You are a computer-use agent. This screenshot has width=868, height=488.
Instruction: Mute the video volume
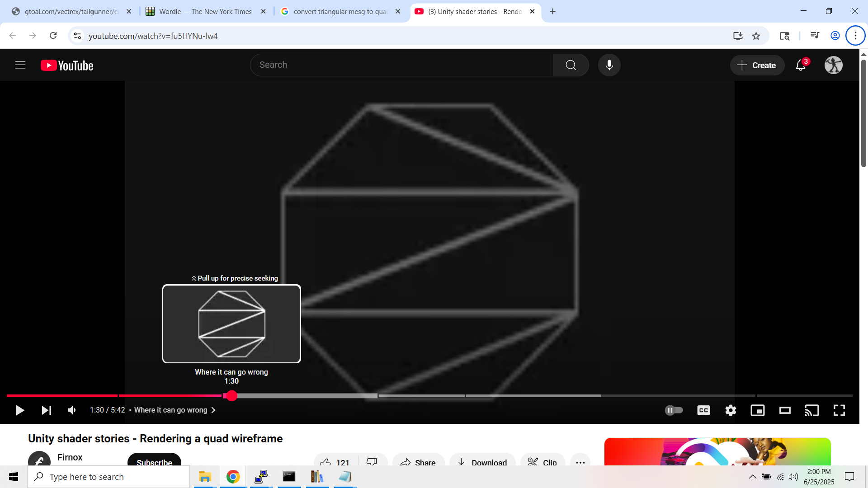[71, 410]
